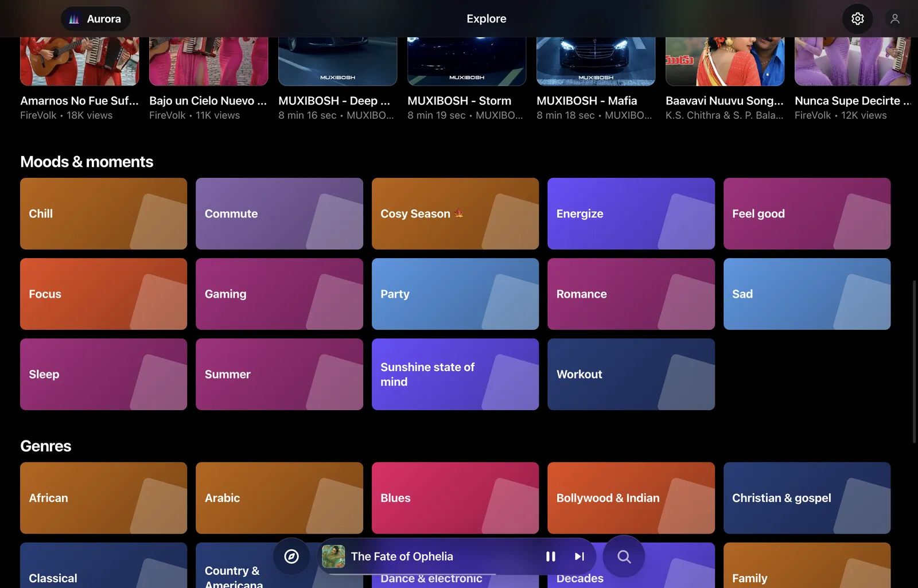The height and width of the screenshot is (588, 918).
Task: Select the Energize mood card
Action: tap(631, 213)
